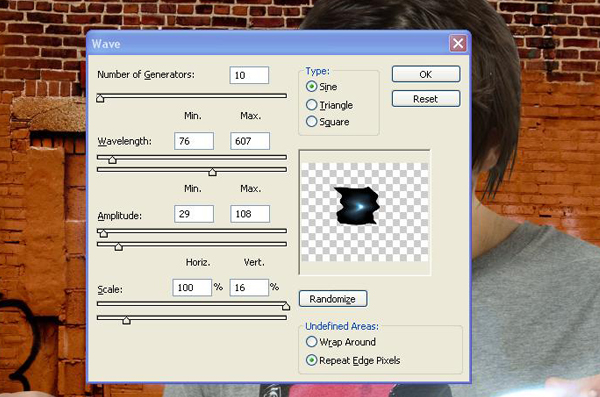The height and width of the screenshot is (397, 600).
Task: Click the Number of Generators input field
Action: 249,75
